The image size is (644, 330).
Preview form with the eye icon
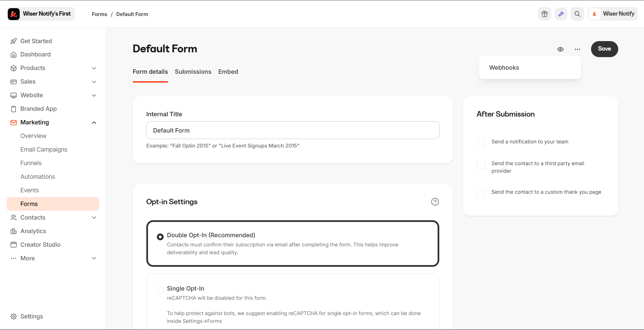pos(560,49)
